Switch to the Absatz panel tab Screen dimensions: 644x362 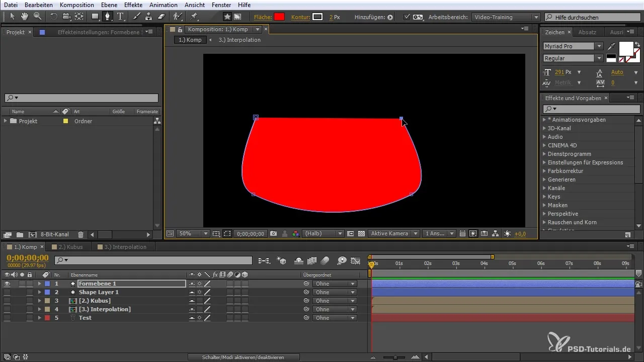(x=587, y=32)
